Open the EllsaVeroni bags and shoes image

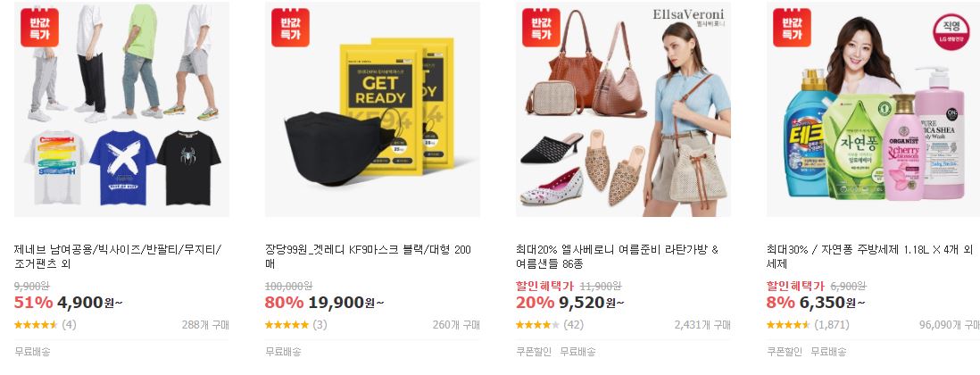click(623, 109)
